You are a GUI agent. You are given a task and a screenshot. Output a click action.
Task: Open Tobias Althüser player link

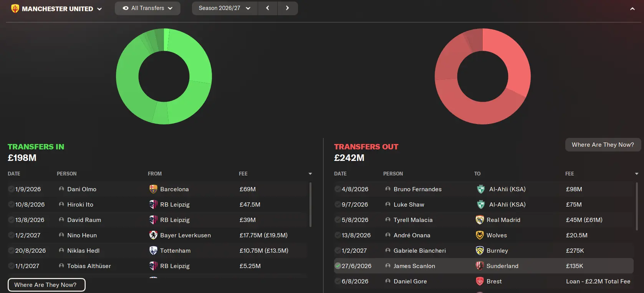89,266
